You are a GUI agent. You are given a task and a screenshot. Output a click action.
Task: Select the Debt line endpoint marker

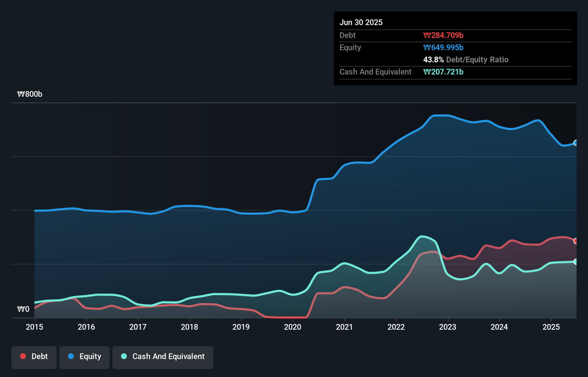576,241
